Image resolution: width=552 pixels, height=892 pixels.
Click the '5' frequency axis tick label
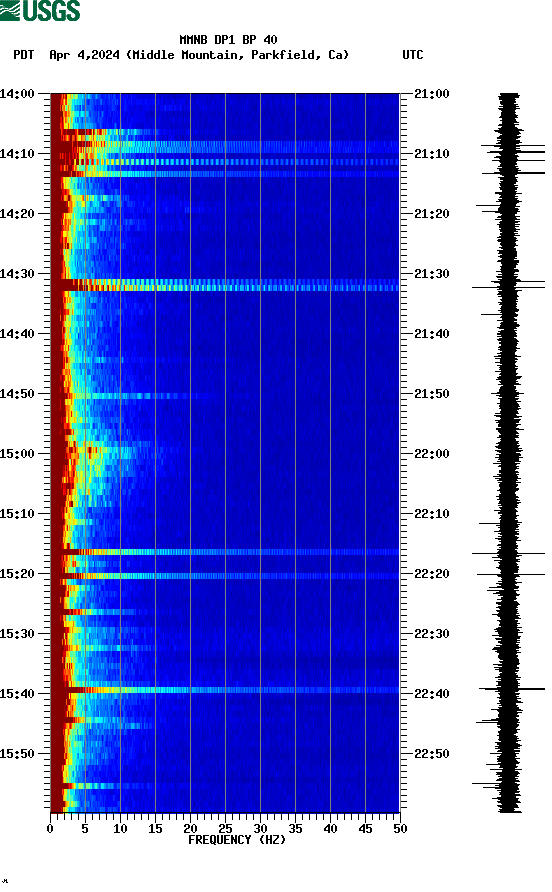(85, 829)
